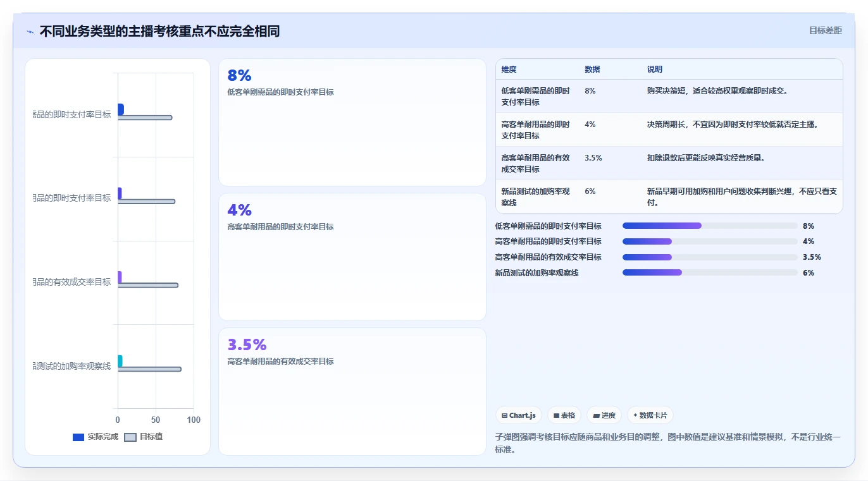Click the 8% data card value
868x481 pixels.
[x=239, y=76]
